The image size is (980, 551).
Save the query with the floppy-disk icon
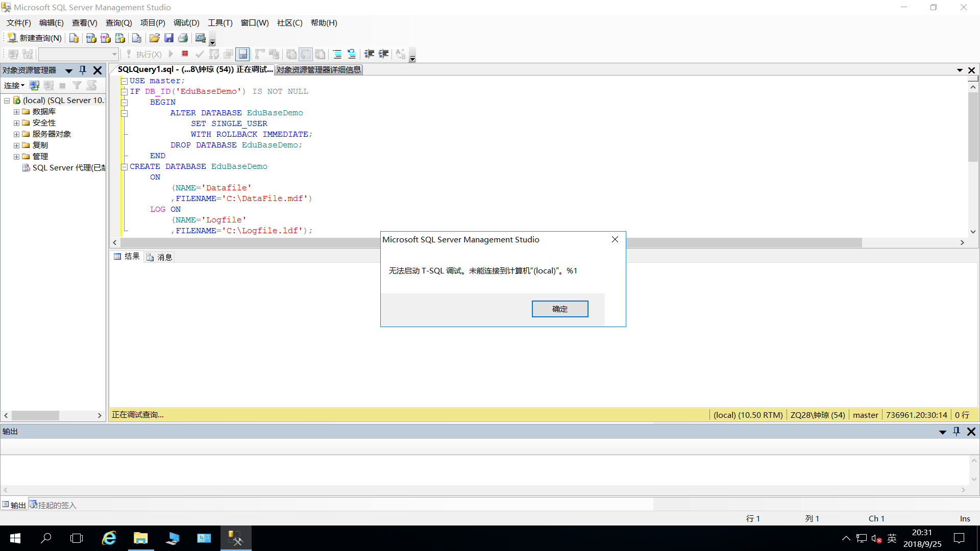[169, 38]
